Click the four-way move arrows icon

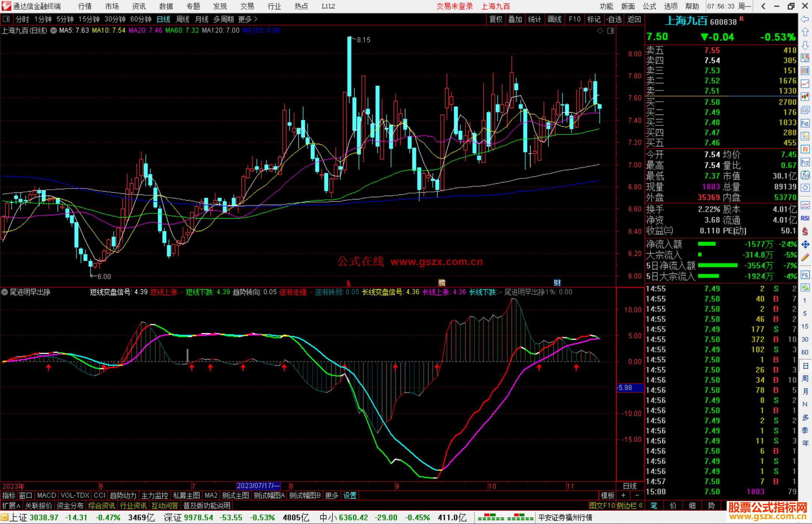[x=805, y=245]
